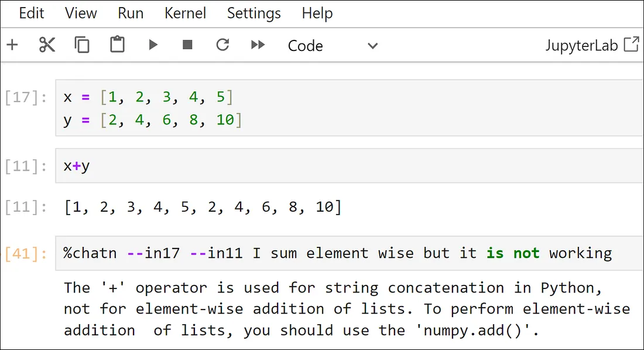Click inside the x+y code cell
Viewport: 644px width, 350px height.
click(x=350, y=166)
